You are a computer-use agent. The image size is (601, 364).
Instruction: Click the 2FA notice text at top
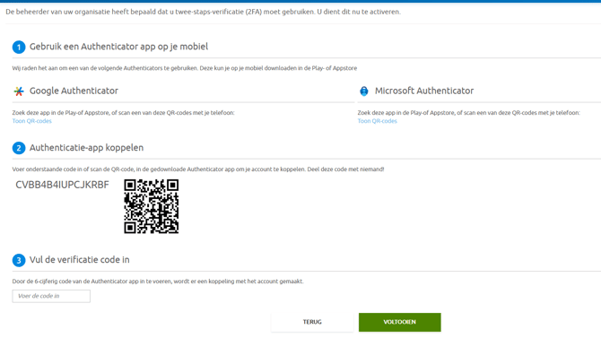tap(203, 12)
